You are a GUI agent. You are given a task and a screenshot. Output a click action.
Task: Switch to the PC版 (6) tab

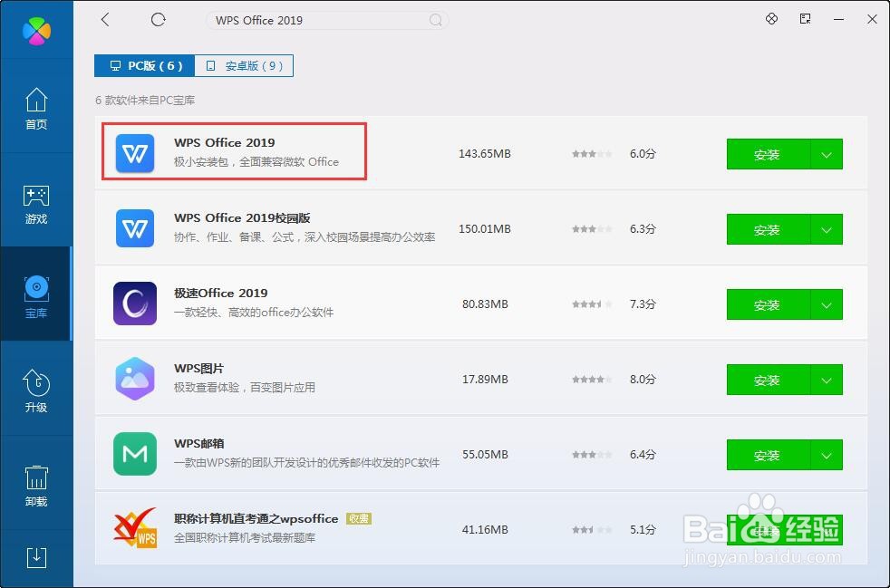coord(145,66)
